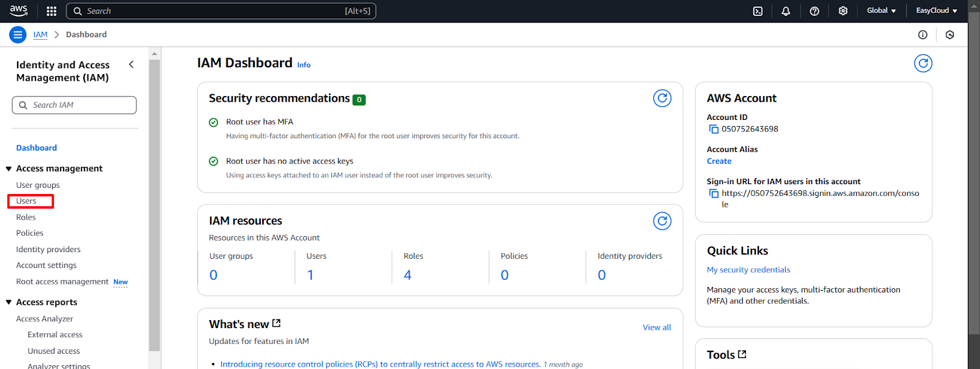Viewport: 980px width, 369px height.
Task: Open the settings gear icon
Action: [843, 11]
